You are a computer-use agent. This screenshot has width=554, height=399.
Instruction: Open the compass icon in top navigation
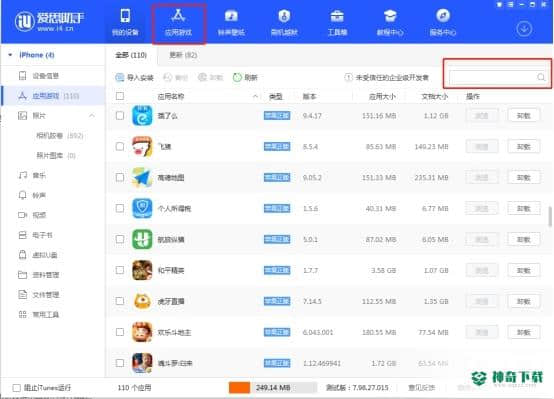pyautogui.click(x=443, y=16)
